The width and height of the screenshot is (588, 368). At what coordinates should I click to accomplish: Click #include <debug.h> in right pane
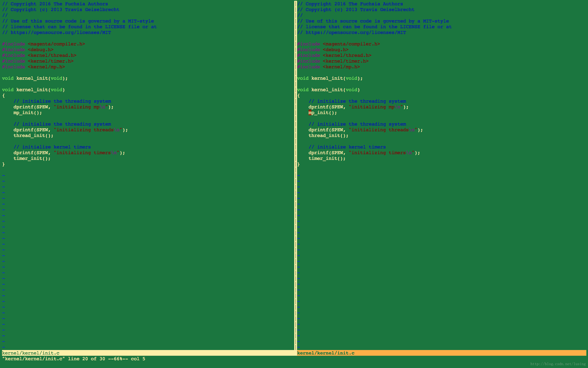(323, 50)
